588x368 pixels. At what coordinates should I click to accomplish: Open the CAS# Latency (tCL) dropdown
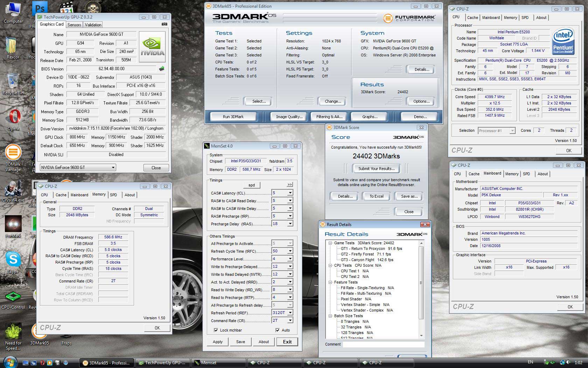(290, 193)
